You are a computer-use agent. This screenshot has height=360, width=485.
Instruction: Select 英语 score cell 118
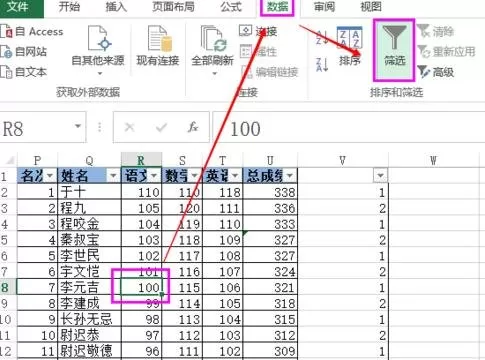223,192
